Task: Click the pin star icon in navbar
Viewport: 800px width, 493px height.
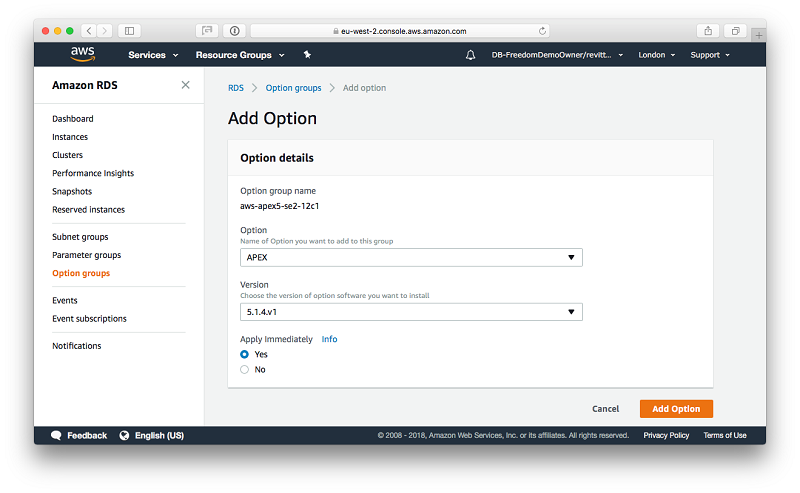Action: [x=307, y=55]
